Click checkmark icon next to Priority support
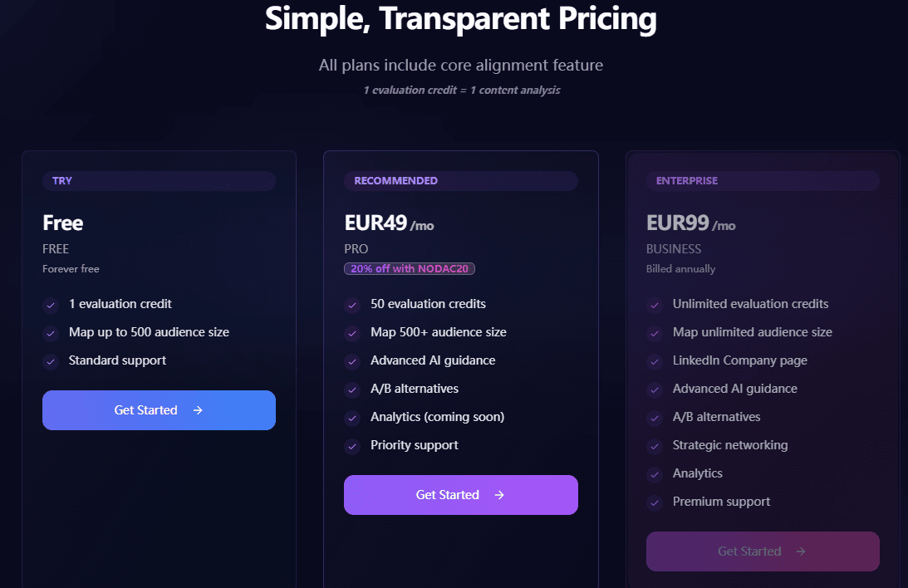The width and height of the screenshot is (908, 588). [x=352, y=446]
